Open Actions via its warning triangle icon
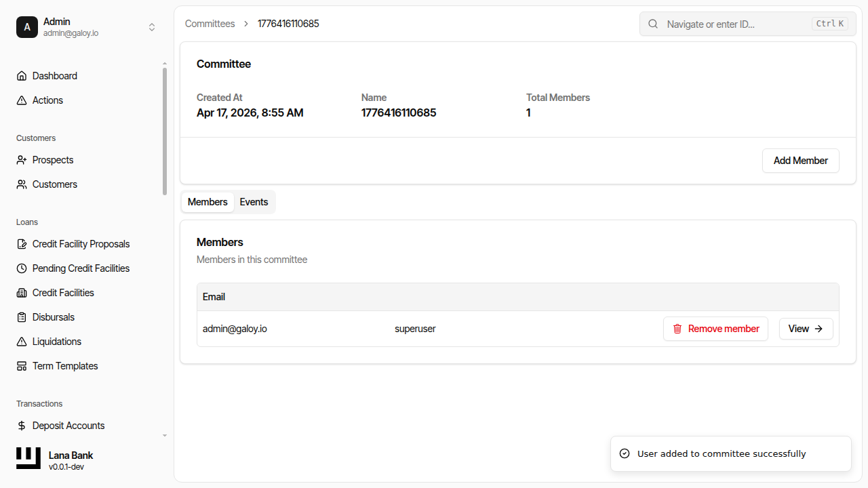 (21, 100)
